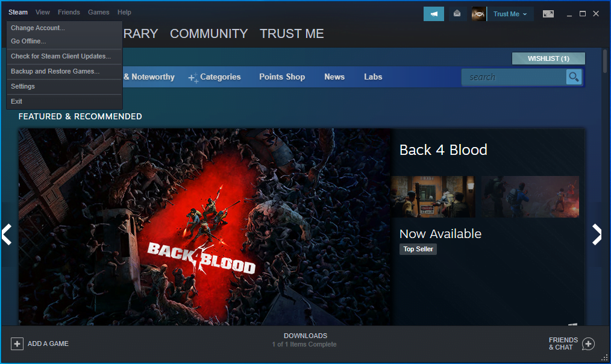Open the Categories store menu

(x=220, y=77)
